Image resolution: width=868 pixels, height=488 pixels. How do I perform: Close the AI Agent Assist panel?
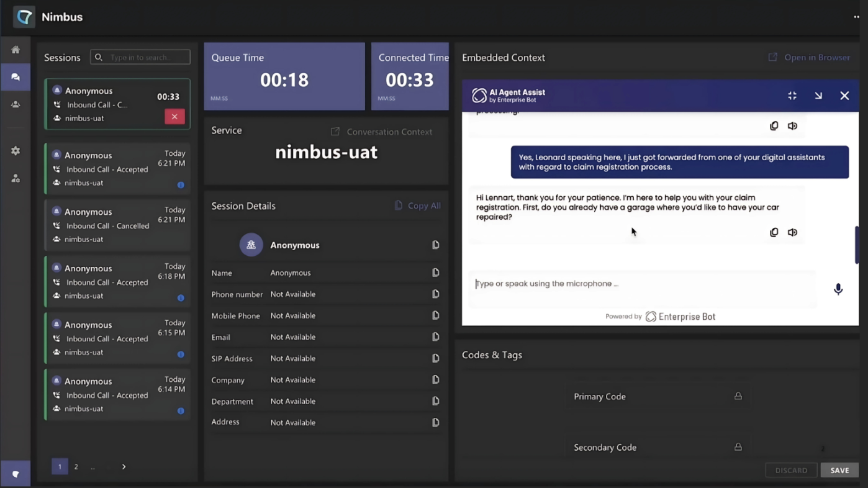(844, 96)
